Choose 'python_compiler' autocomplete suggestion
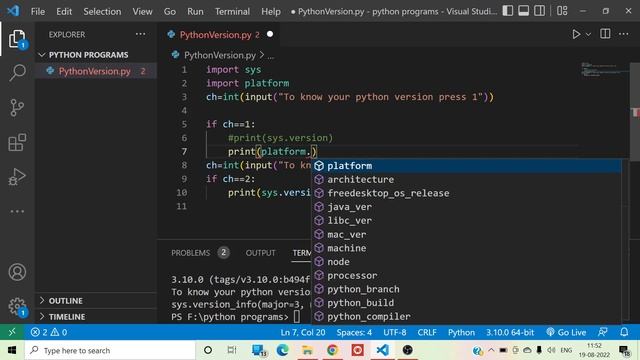Image resolution: width=640 pixels, height=360 pixels. 467,317
